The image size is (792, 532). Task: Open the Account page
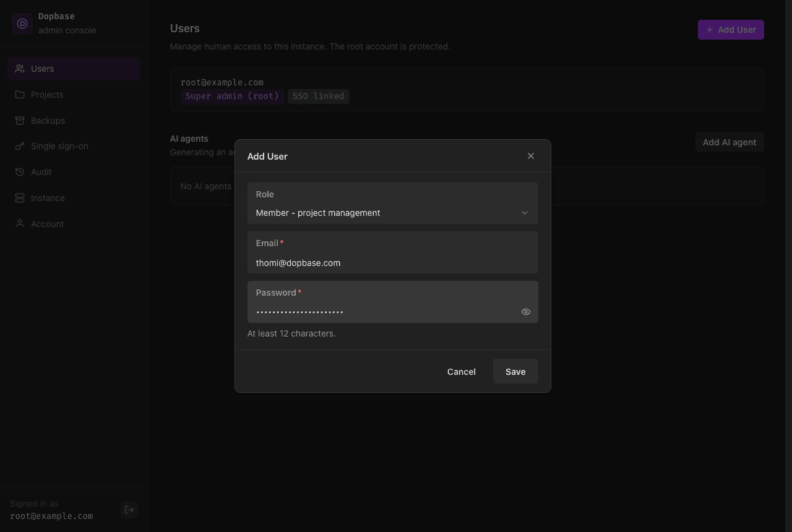pyautogui.click(x=74, y=224)
